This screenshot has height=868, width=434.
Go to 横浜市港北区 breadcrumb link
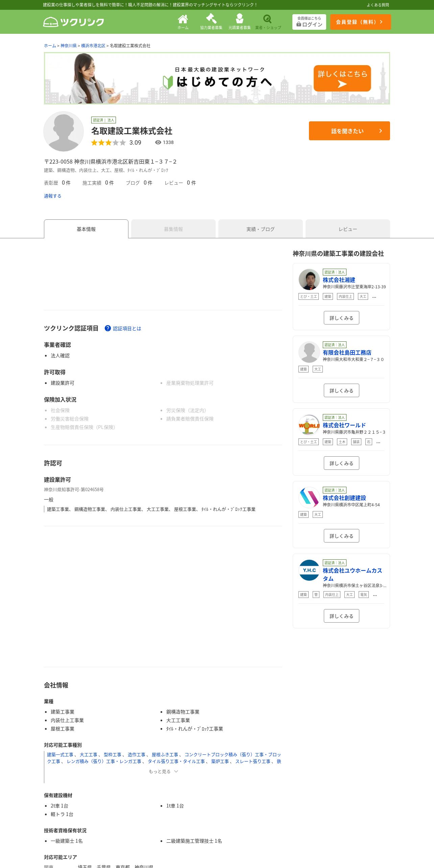(93, 46)
